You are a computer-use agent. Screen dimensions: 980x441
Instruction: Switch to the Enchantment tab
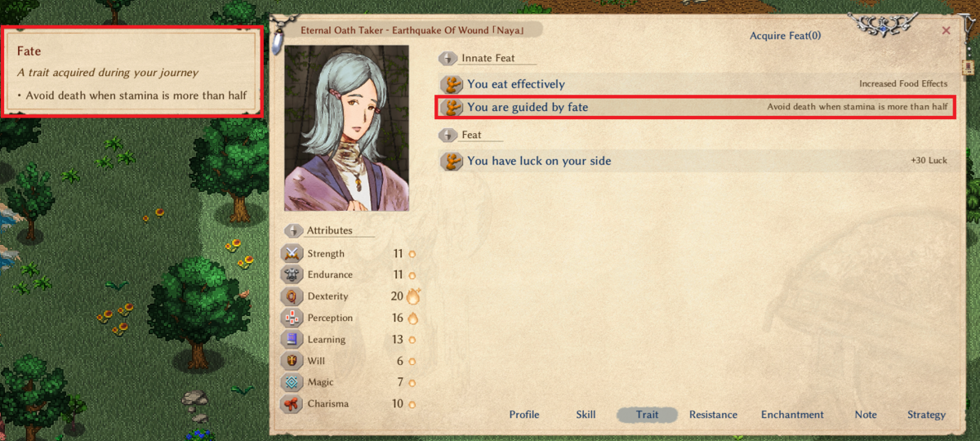pos(792,415)
